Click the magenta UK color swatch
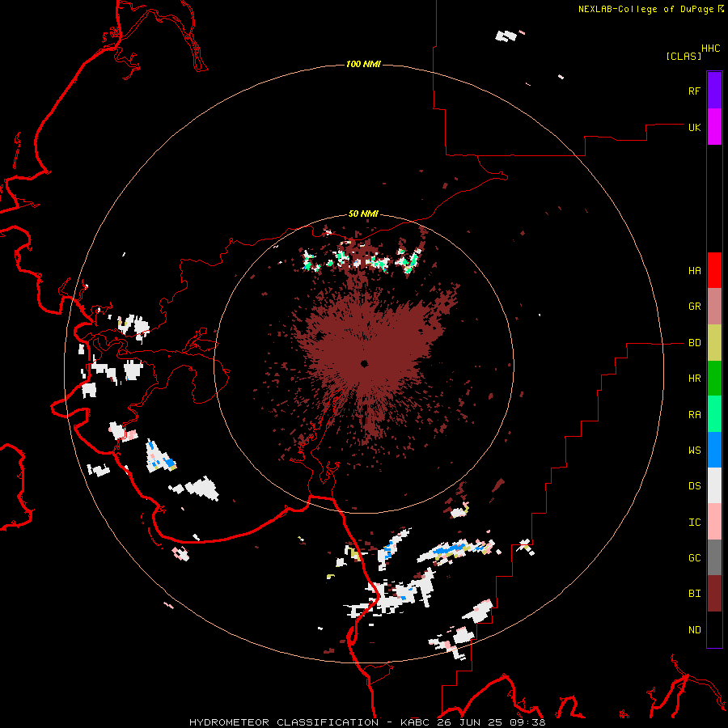Image resolution: width=728 pixels, height=728 pixels. click(714, 127)
